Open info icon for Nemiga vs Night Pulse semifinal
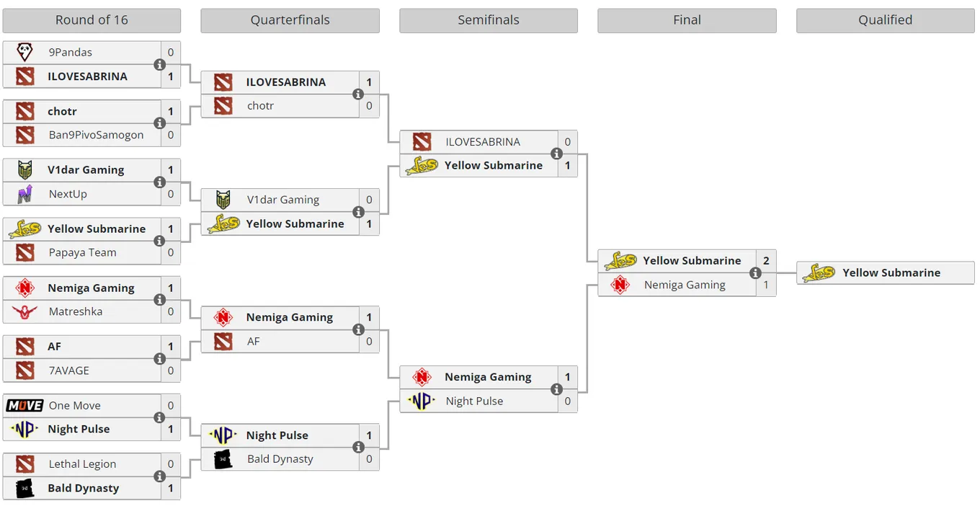This screenshot has width=980, height=506. (557, 389)
